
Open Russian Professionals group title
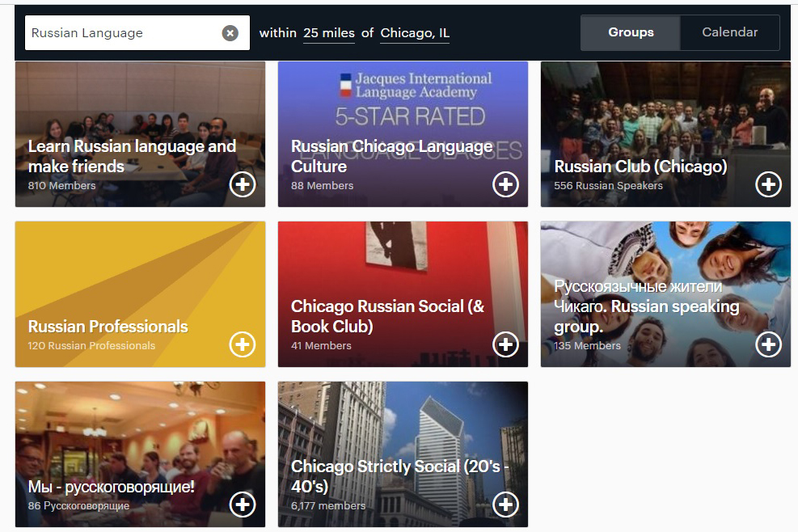pyautogui.click(x=108, y=327)
